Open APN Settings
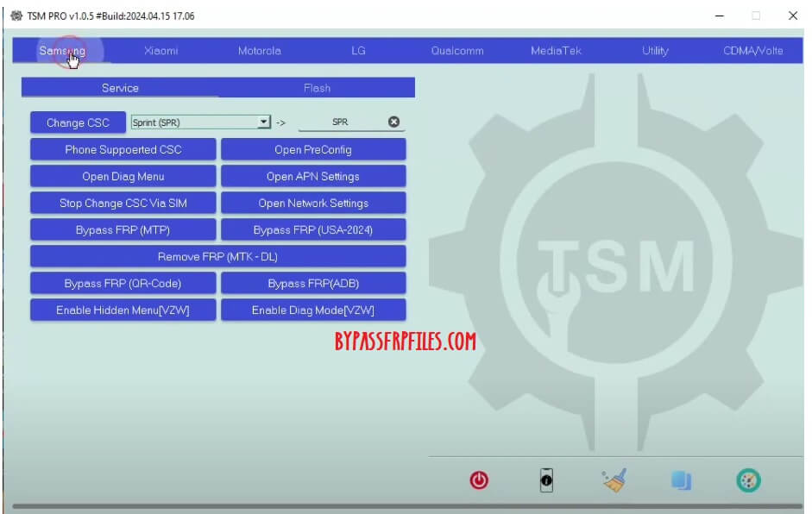Viewport: 812px width, 514px height. (x=313, y=176)
